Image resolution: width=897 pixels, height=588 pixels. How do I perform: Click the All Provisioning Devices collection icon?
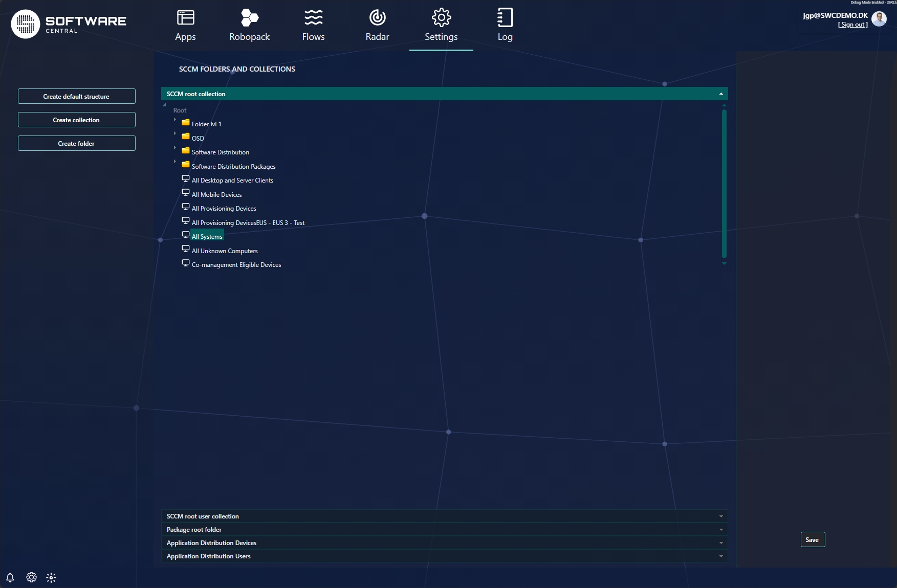[x=186, y=207]
